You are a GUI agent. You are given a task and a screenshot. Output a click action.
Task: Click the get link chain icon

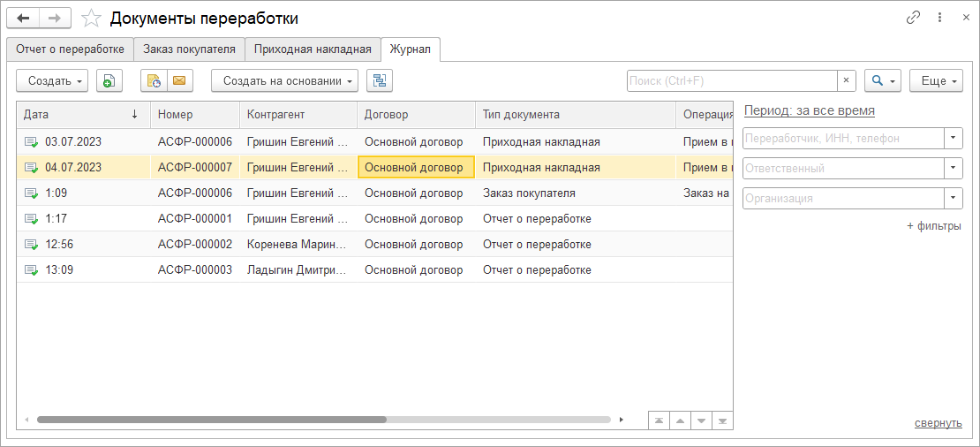[x=913, y=18]
